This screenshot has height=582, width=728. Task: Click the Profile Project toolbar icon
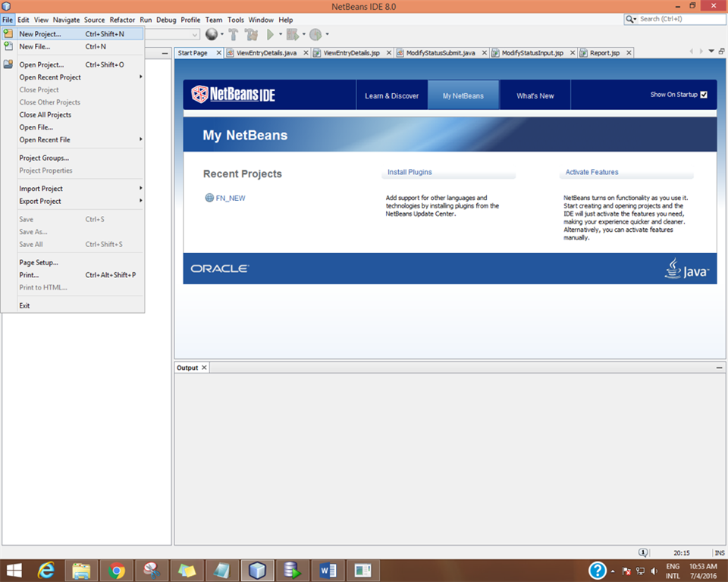315,34
